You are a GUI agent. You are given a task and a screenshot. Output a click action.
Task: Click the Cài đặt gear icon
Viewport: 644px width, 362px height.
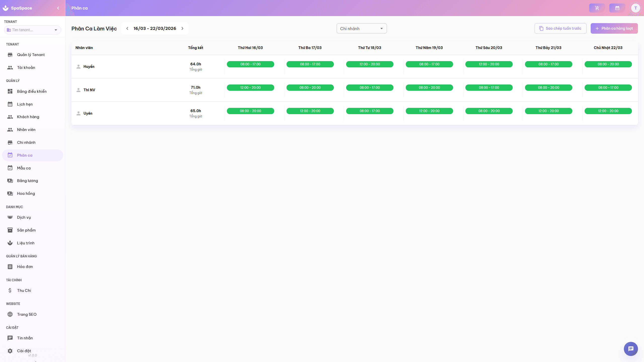[x=10, y=351]
